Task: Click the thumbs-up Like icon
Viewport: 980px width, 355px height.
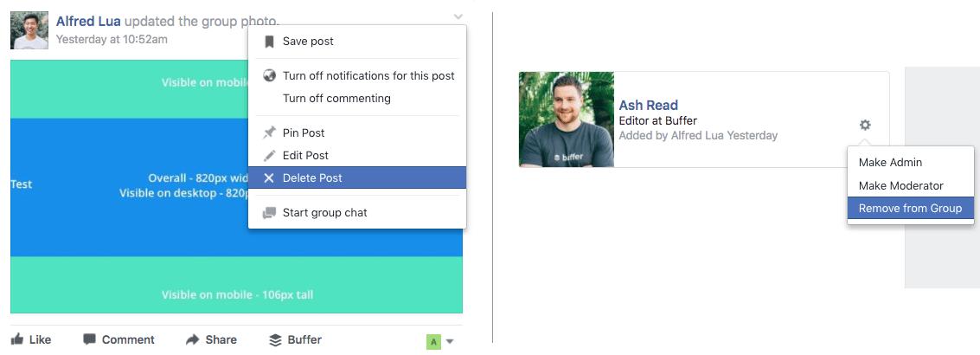Action: coord(17,339)
